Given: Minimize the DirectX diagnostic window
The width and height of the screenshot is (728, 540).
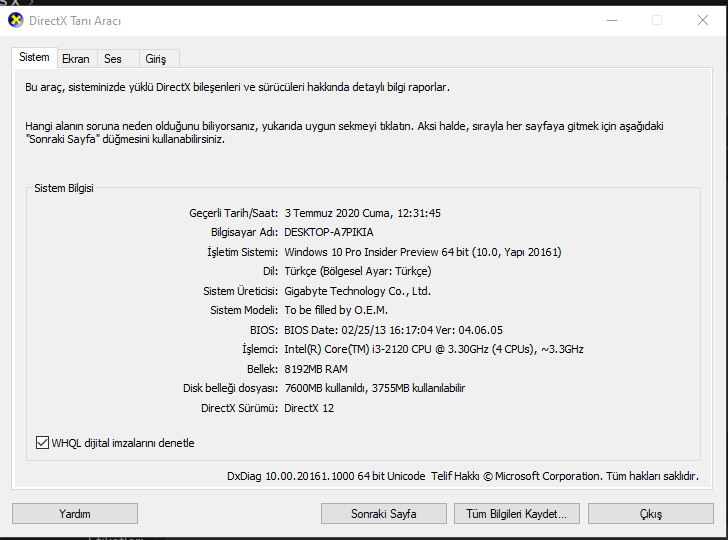Looking at the screenshot, I should tap(610, 20).
